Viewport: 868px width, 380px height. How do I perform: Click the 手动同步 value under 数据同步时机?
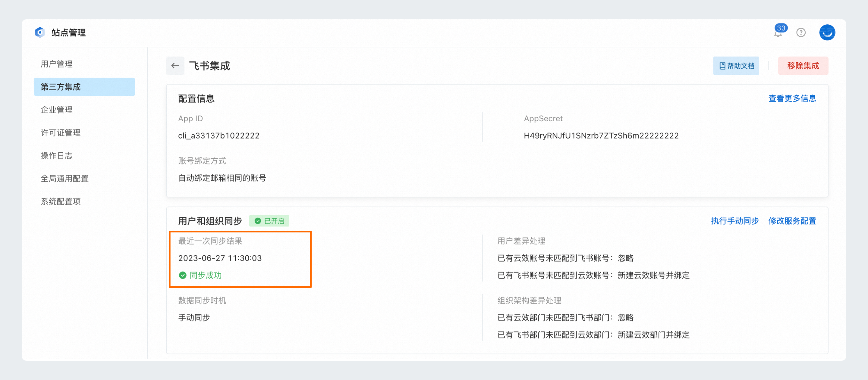(x=194, y=318)
